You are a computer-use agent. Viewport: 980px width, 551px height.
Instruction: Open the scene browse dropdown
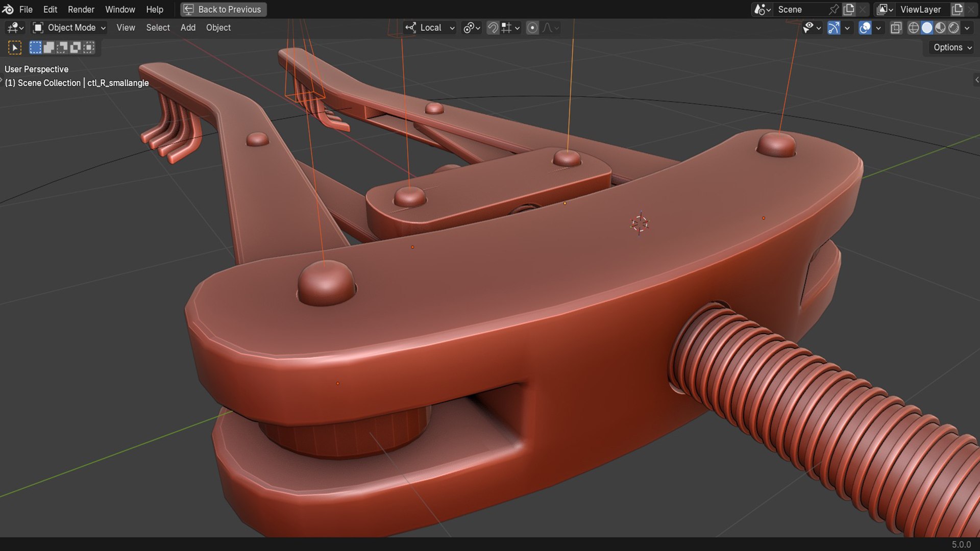click(763, 9)
